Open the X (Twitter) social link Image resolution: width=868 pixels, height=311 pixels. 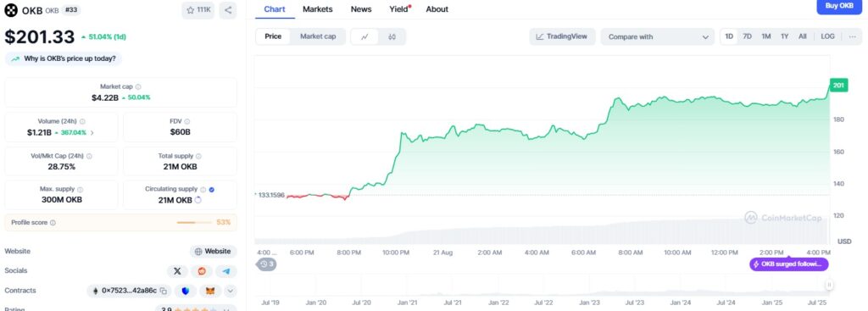(177, 270)
